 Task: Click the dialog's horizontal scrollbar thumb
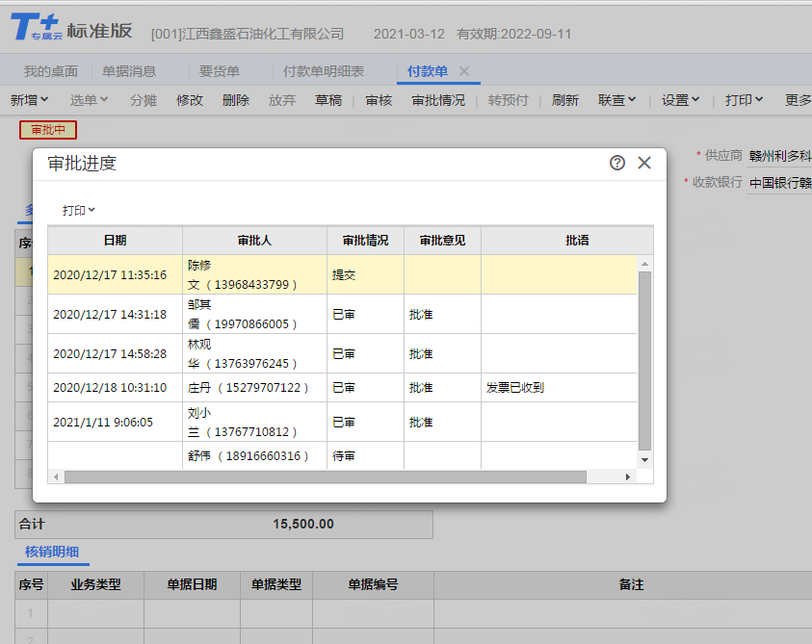(326, 477)
